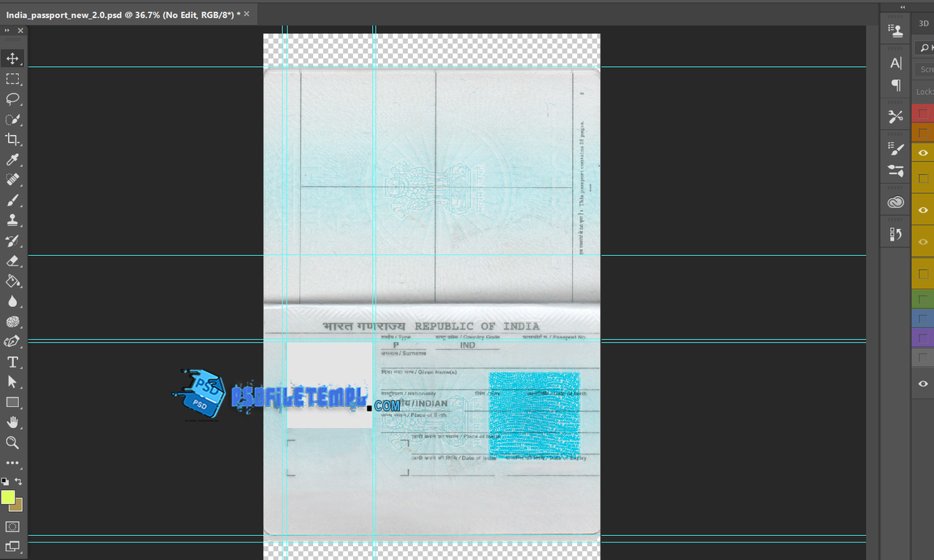Select the Hand tool
The height and width of the screenshot is (560, 934).
tap(12, 422)
